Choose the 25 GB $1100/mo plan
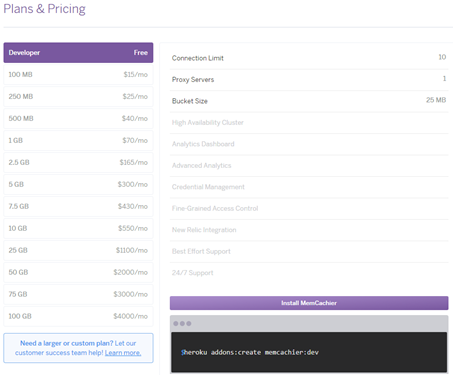The image size is (453, 375). [x=78, y=250]
